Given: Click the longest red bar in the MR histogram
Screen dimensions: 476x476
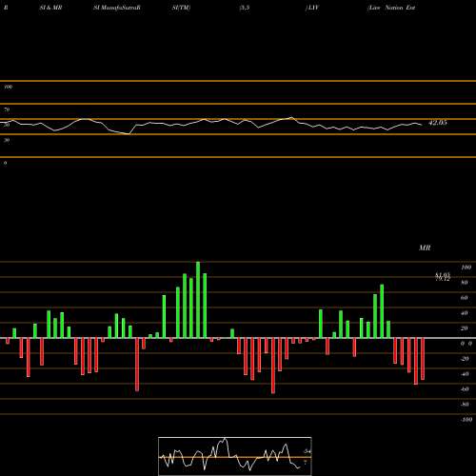Looking at the screenshot, I should coord(273,366).
